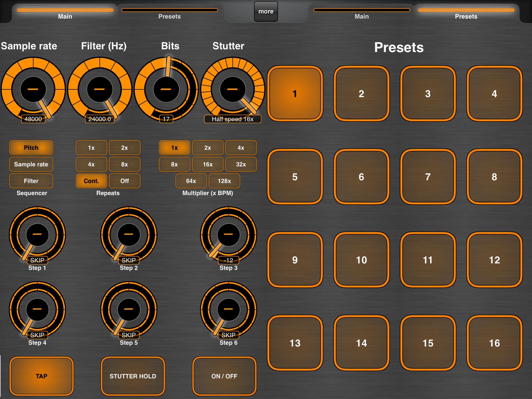Set BPM multiplier to 1x
Image resolution: width=532 pixels, height=399 pixels.
click(175, 148)
